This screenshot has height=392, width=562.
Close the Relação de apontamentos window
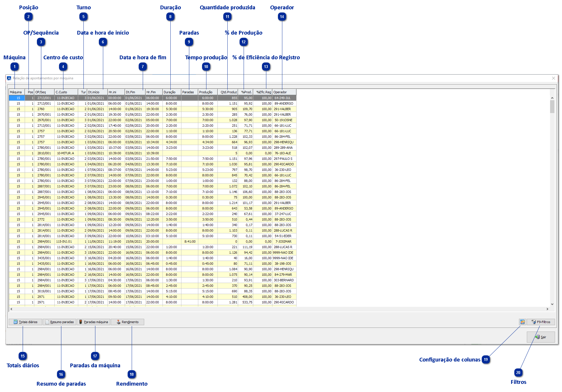point(553,78)
